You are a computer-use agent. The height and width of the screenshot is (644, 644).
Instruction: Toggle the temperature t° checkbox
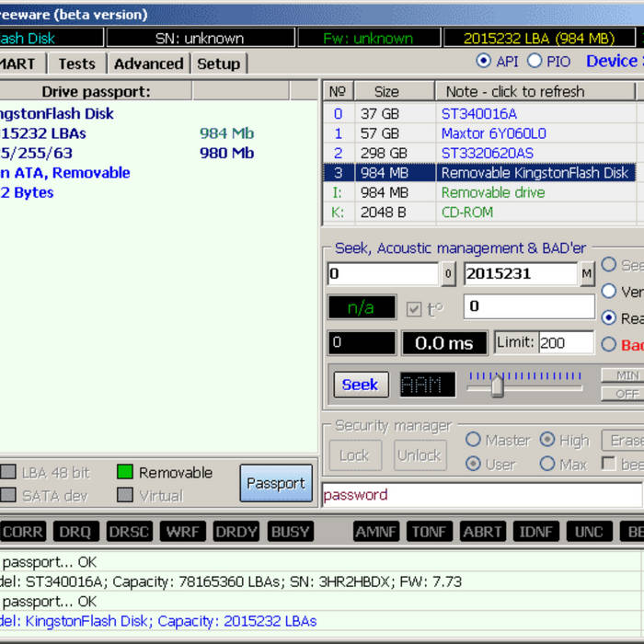(414, 308)
